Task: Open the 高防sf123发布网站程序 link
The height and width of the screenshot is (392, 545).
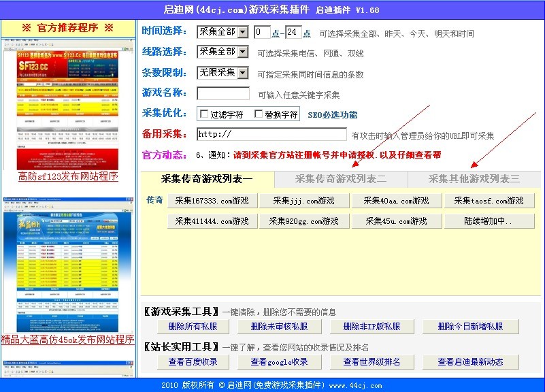Action: coord(68,176)
